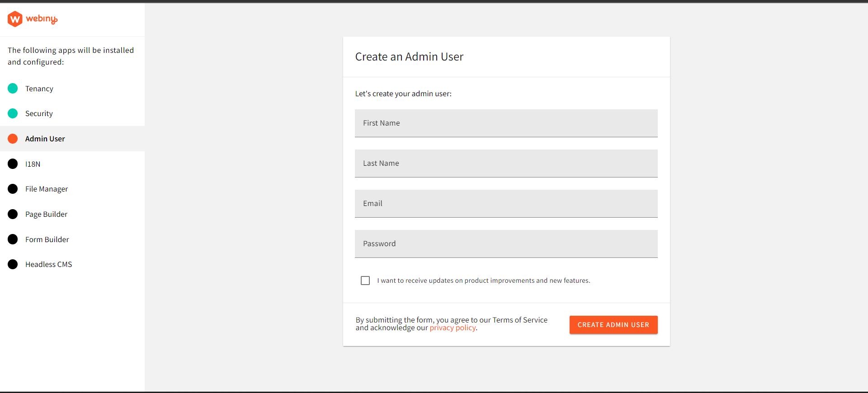Screen dimensions: 868x393
Task: Click inside the First Name field
Action: pos(506,123)
